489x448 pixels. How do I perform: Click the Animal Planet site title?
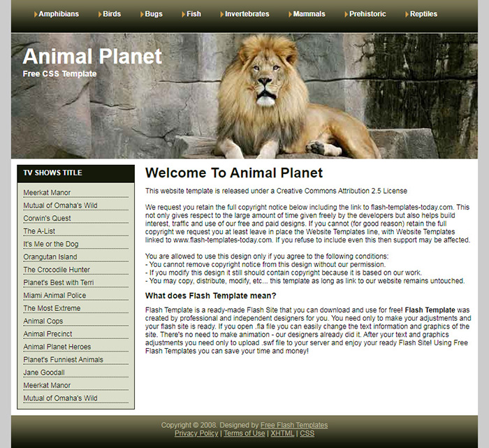[x=92, y=57]
